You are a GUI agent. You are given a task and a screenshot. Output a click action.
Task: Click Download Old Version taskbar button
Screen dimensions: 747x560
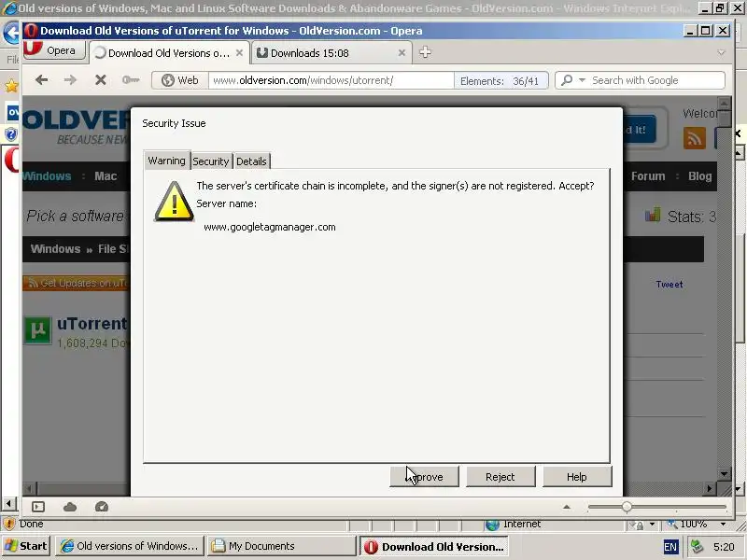click(433, 546)
